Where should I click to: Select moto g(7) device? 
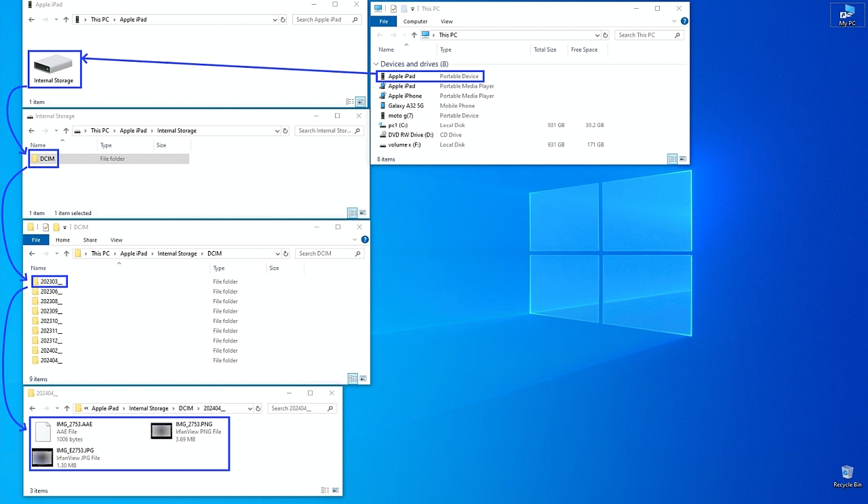(400, 115)
